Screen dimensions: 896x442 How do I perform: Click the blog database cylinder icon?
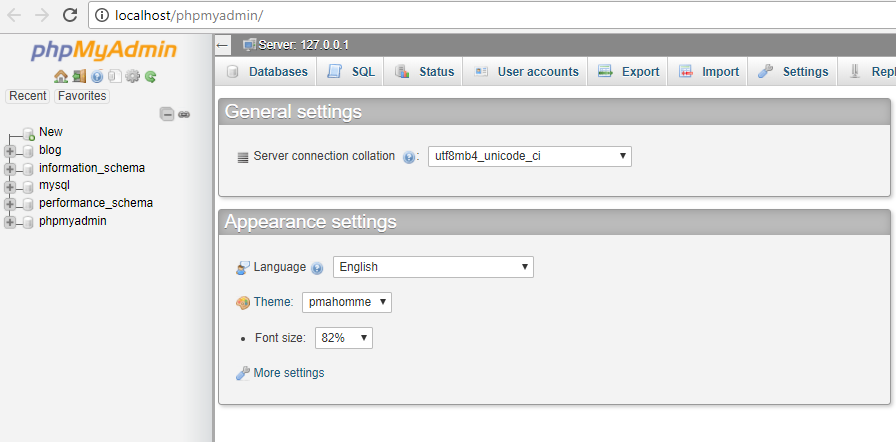(29, 151)
